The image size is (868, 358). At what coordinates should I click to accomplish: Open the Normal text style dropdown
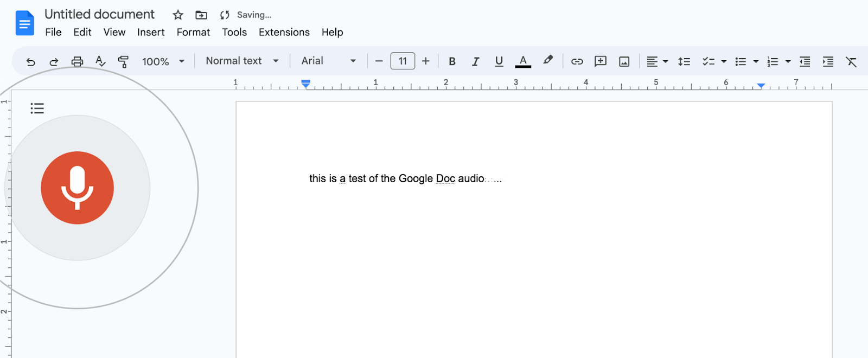click(x=242, y=61)
